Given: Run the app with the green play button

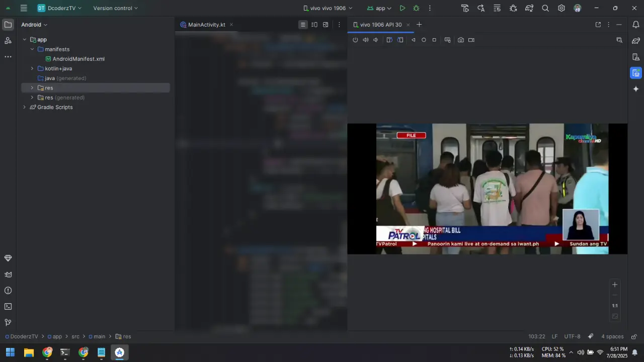Looking at the screenshot, I should click(403, 8).
